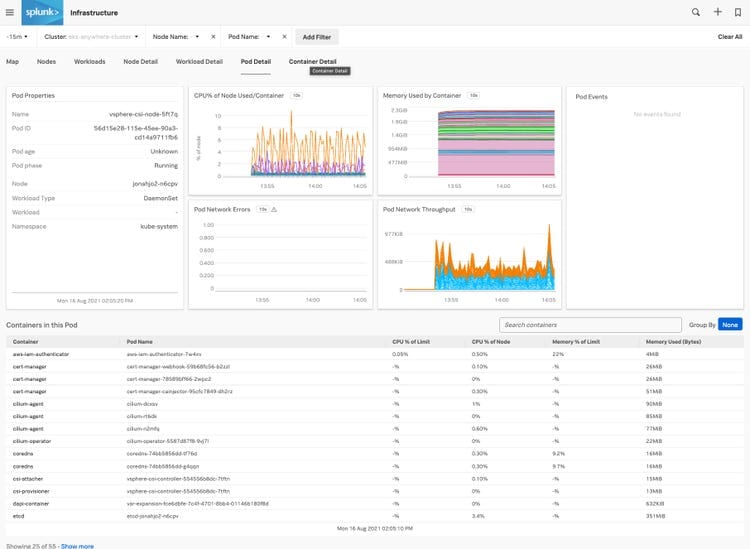Open search with the magnifier icon
The height and width of the screenshot is (549, 750).
tap(696, 12)
